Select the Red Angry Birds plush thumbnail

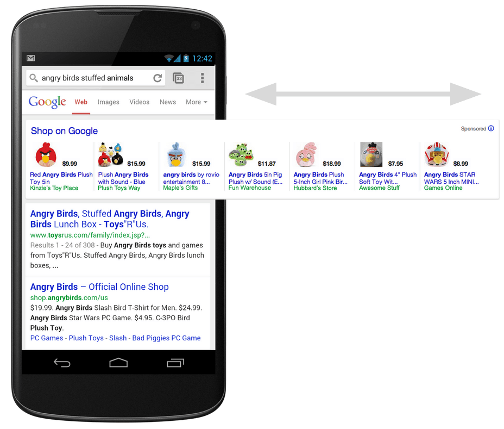pyautogui.click(x=46, y=154)
